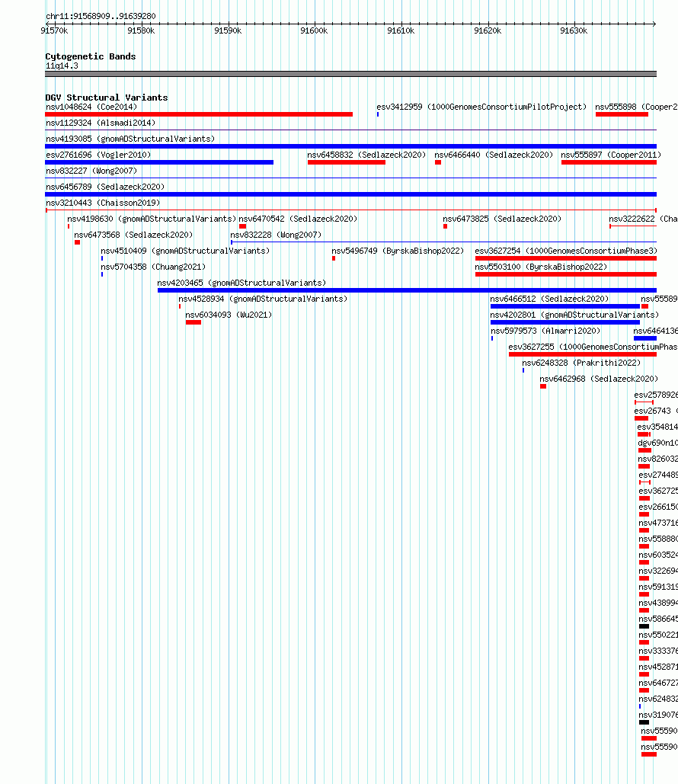Click the thin red line under nsv3210443
Screen dimensions: 678x784
coord(350,210)
